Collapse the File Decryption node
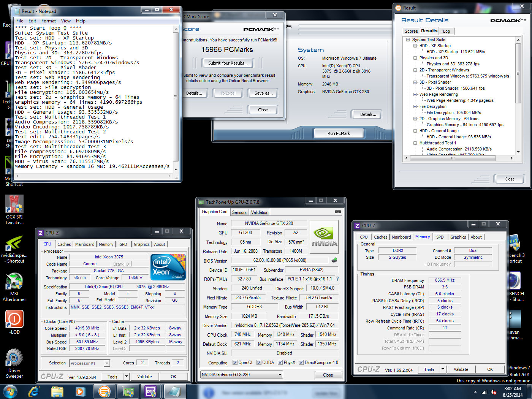532x399 pixels. coord(415,106)
